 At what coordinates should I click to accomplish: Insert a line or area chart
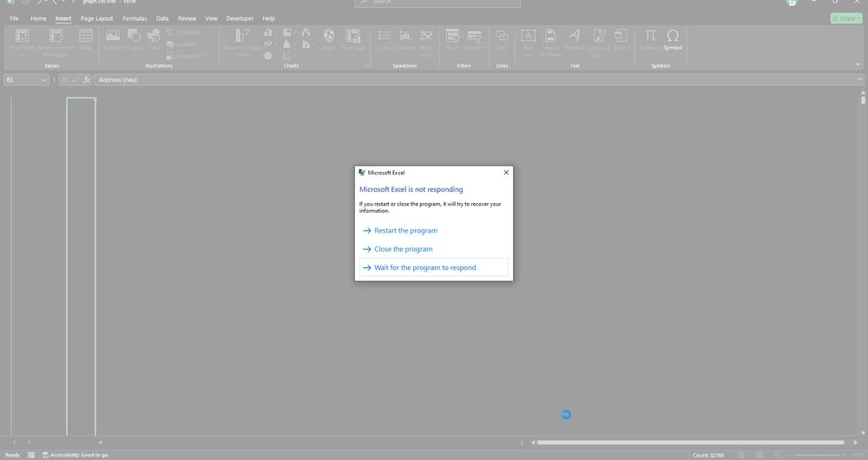pos(268,43)
